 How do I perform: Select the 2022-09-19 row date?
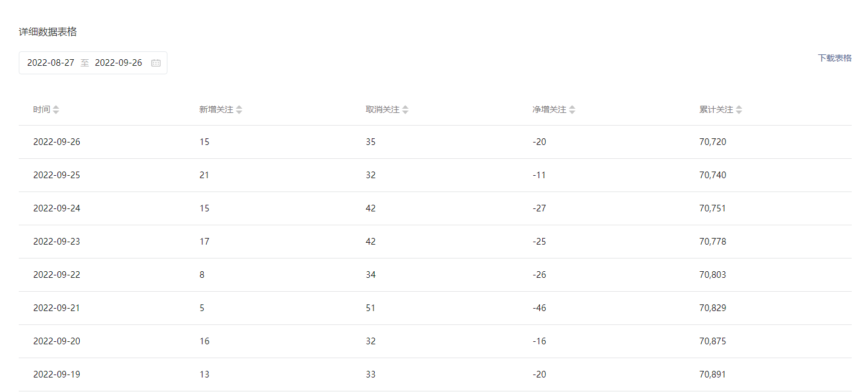pyautogui.click(x=57, y=374)
